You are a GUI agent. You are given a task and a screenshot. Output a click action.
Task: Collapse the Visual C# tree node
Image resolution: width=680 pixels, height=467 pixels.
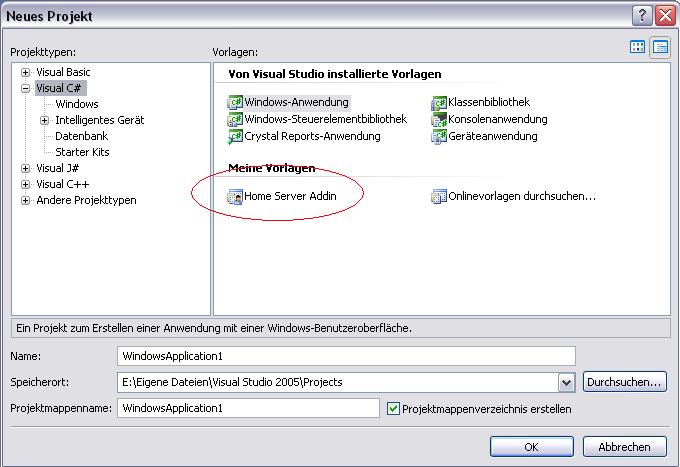(x=26, y=88)
